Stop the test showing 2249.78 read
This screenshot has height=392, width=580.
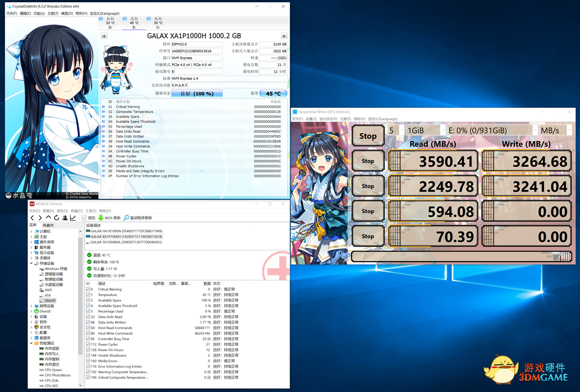coord(368,186)
